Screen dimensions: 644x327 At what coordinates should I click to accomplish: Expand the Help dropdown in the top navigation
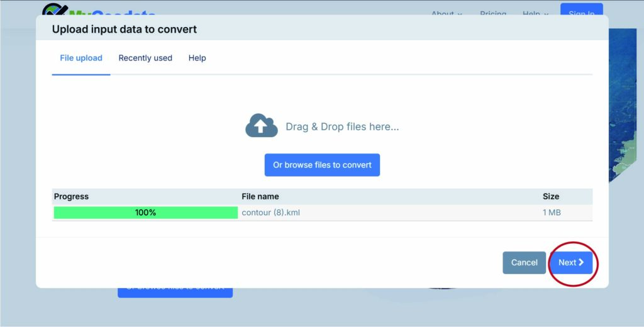click(x=535, y=14)
